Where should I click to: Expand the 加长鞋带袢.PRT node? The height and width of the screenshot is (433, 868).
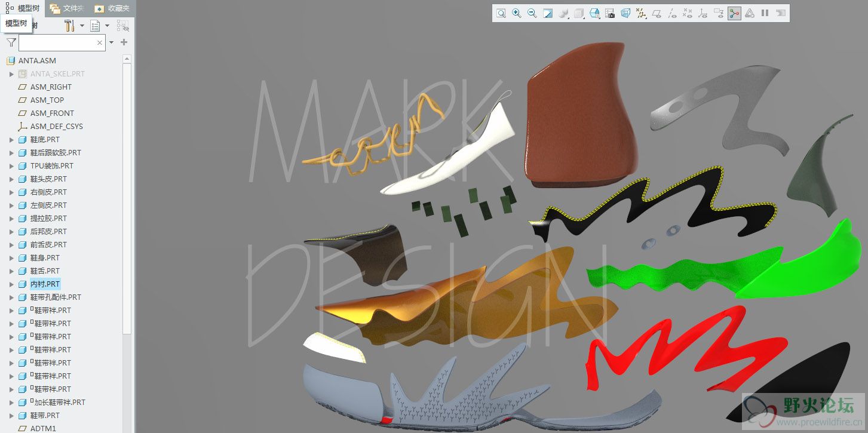point(11,403)
